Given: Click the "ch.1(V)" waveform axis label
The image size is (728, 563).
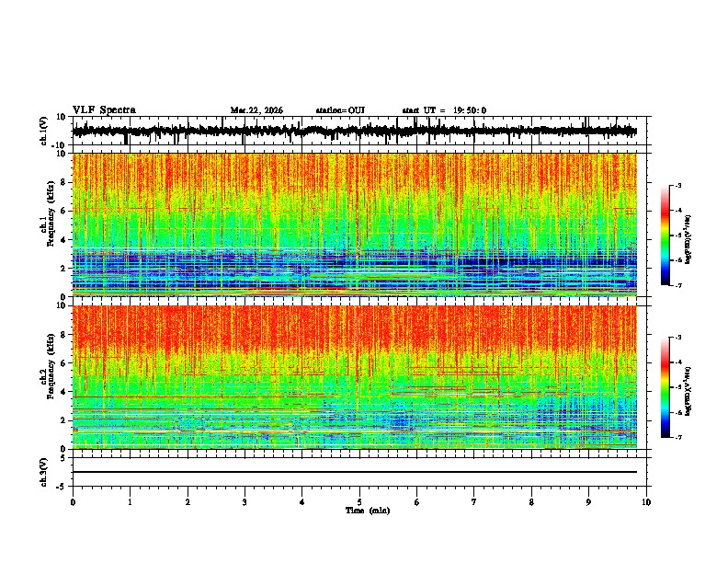Looking at the screenshot, I should pyautogui.click(x=44, y=131).
